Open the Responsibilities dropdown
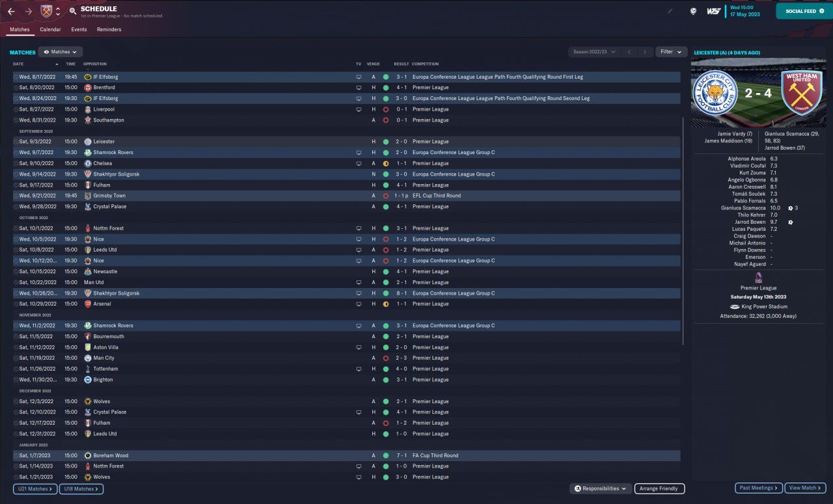The height and width of the screenshot is (504, 833). click(x=600, y=488)
